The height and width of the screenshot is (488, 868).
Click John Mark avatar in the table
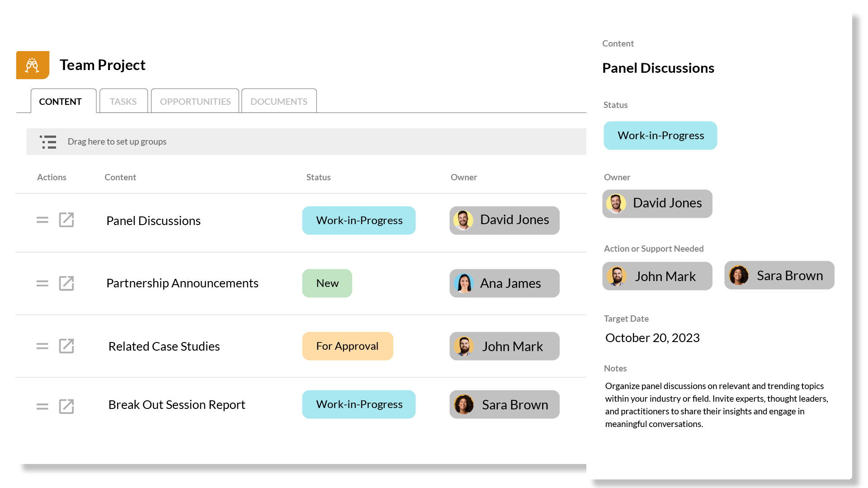pyautogui.click(x=463, y=346)
